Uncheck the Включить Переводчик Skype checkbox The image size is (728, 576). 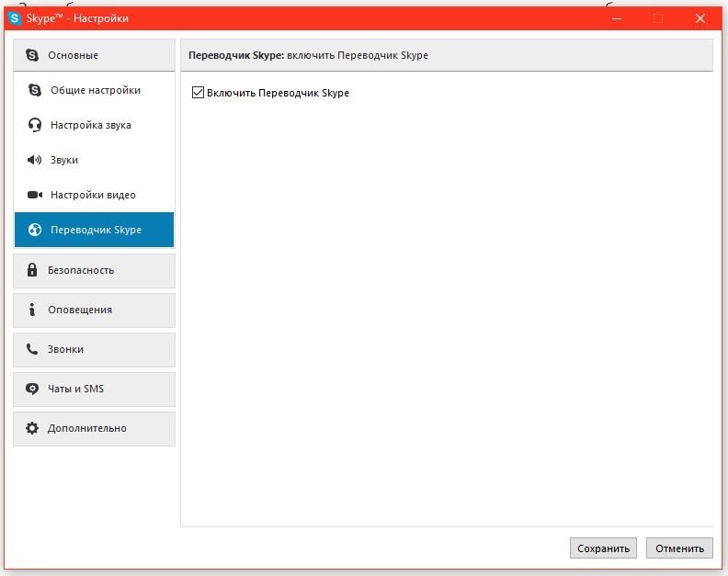[198, 93]
